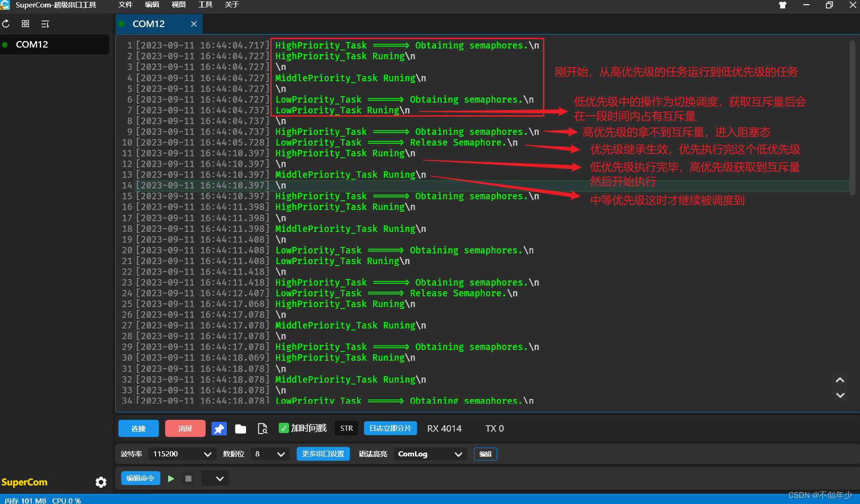Click 内存 101 MB status entry
The height and width of the screenshot is (504, 860).
click(26, 500)
